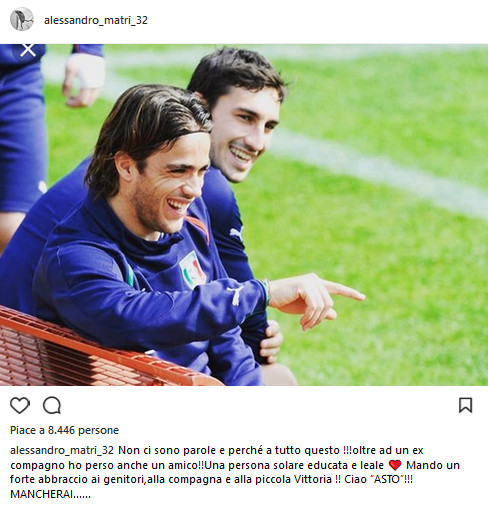488x507 pixels.
Task: View who liked via Piace a 8.446 persone
Action: point(64,430)
